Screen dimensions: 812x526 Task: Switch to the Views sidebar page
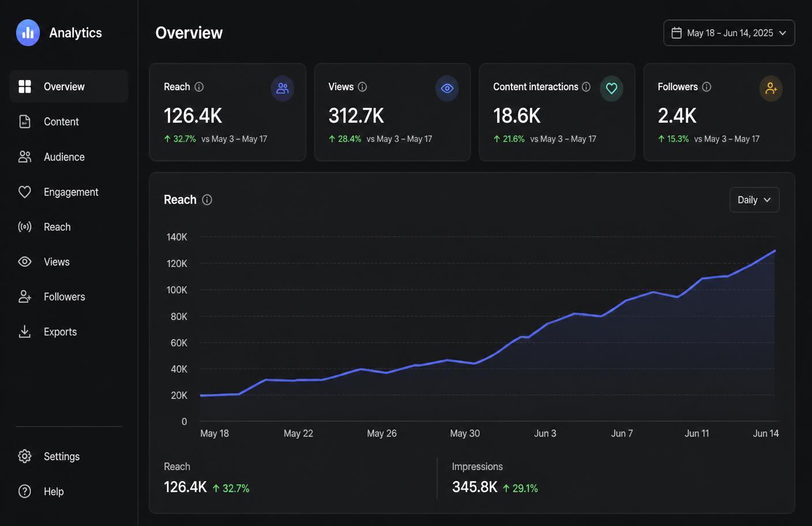(x=69, y=262)
